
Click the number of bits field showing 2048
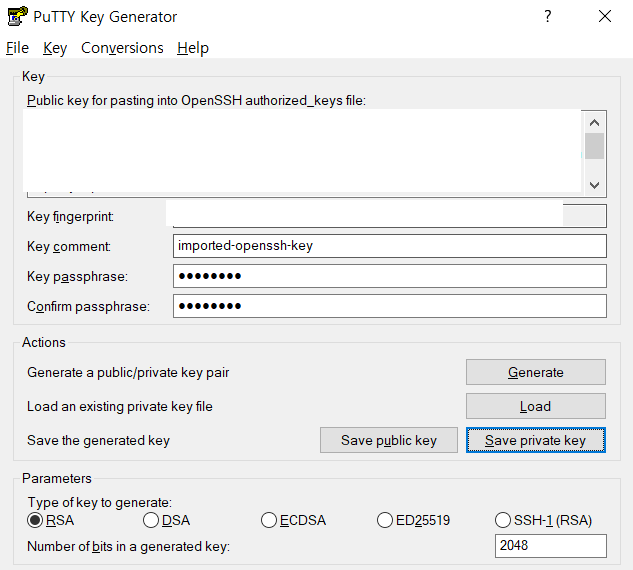coord(551,546)
